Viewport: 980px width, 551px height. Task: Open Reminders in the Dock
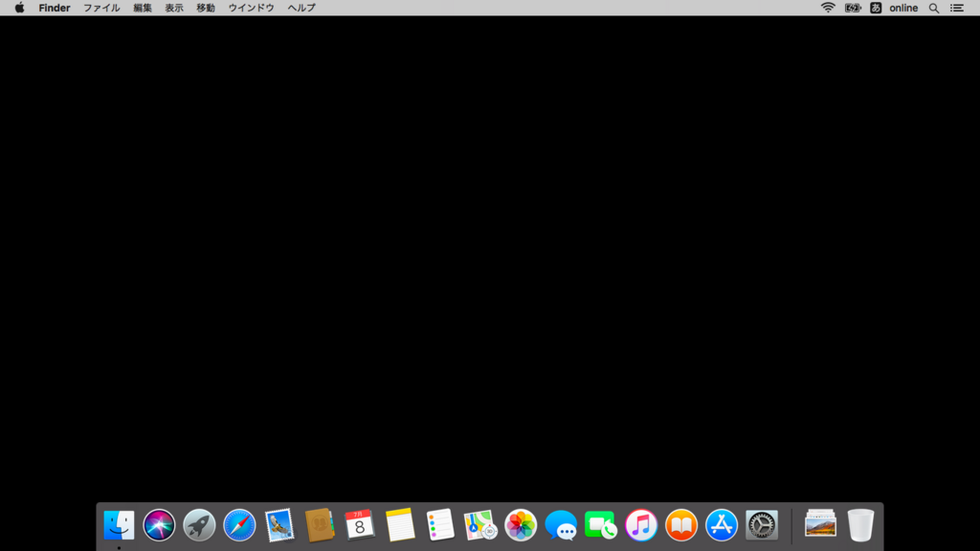click(x=440, y=525)
